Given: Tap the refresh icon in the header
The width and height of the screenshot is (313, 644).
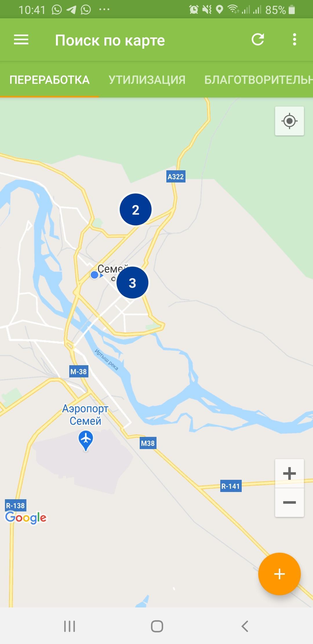Looking at the screenshot, I should pyautogui.click(x=258, y=39).
